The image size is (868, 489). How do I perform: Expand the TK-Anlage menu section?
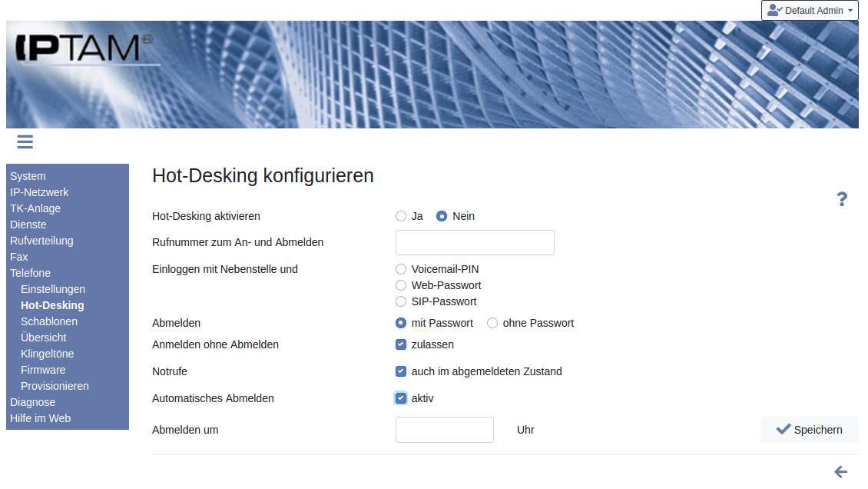coord(35,208)
